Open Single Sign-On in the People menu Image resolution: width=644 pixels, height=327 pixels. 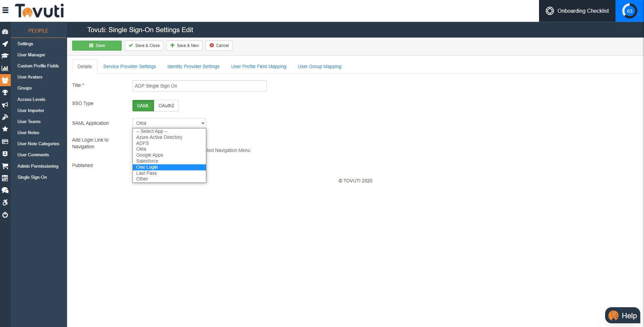click(32, 177)
